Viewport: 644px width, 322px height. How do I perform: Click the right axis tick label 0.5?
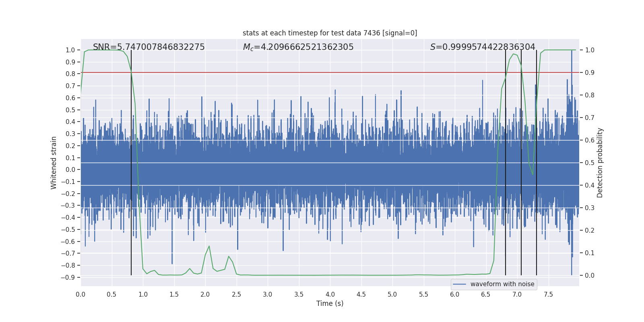click(590, 163)
